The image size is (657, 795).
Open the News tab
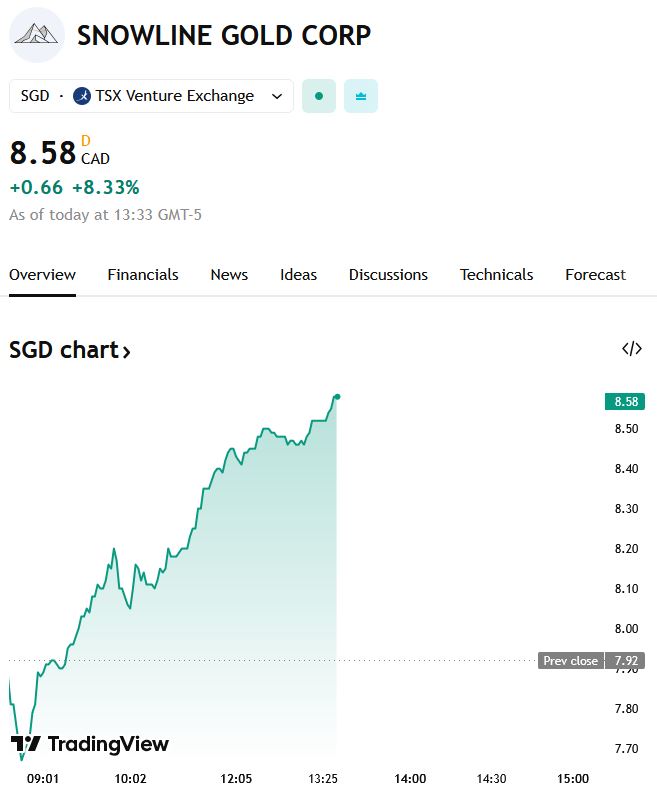click(229, 274)
